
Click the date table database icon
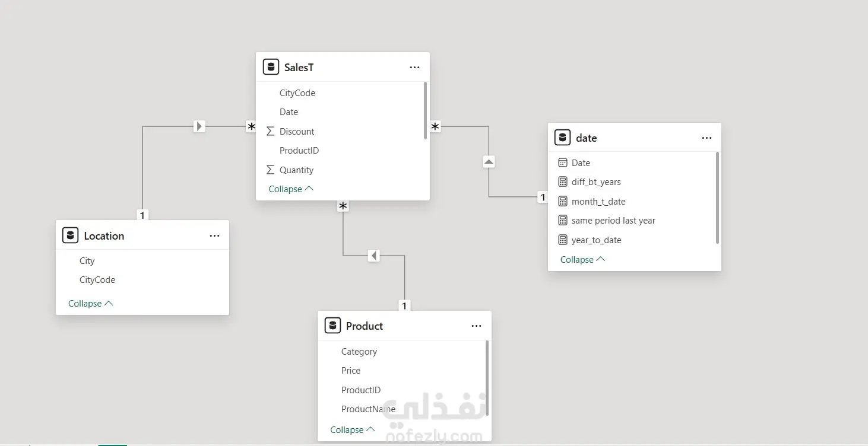[x=562, y=138]
